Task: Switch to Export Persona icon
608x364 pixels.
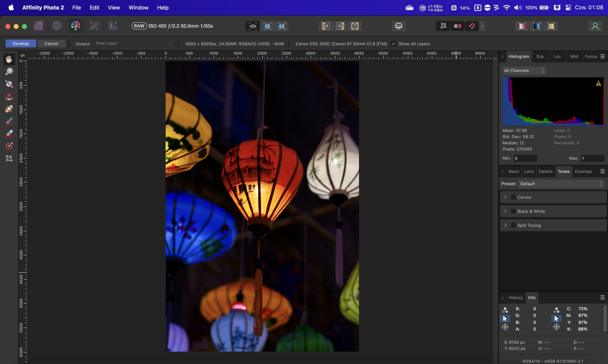Action: pos(113,26)
